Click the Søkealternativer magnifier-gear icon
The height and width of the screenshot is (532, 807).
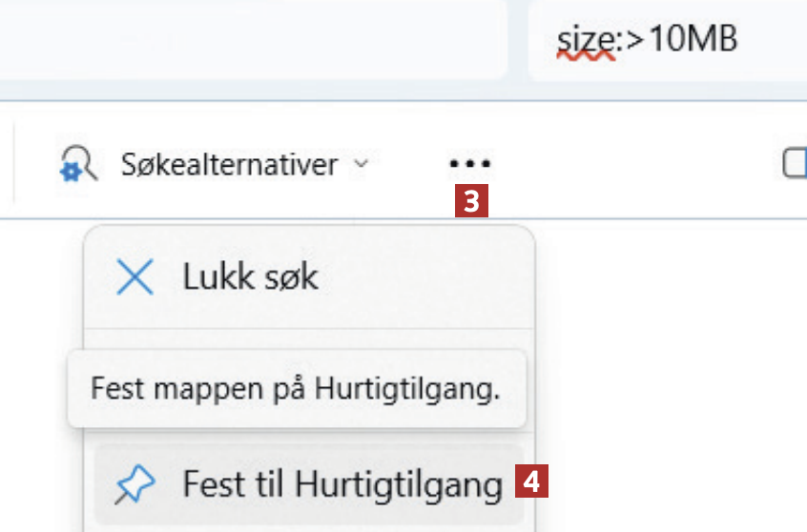click(77, 164)
